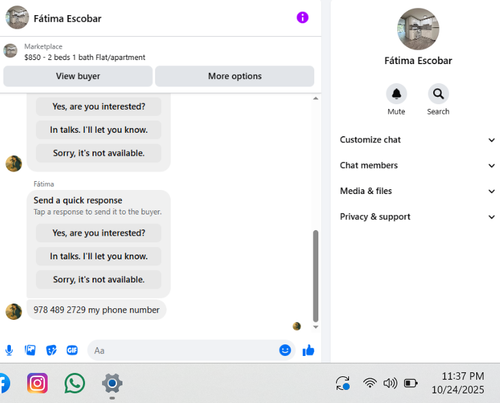Screen dimensions: 500x403
Task: Open Instagram from the taskbar
Action: point(37,383)
